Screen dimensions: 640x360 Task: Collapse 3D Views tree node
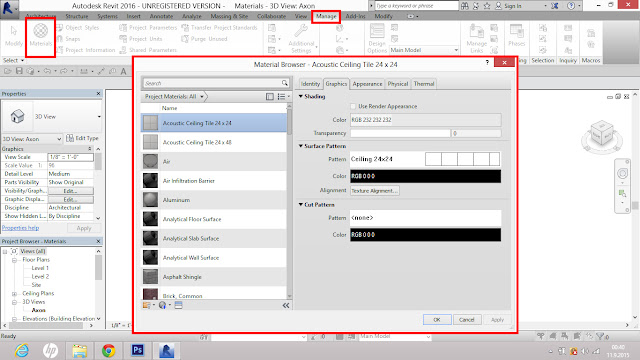14,302
